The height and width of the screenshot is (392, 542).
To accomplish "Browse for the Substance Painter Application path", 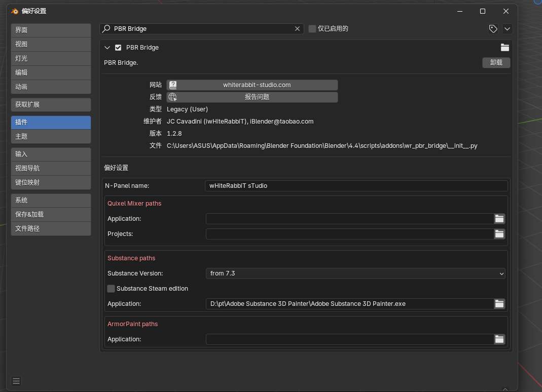I will (499, 303).
